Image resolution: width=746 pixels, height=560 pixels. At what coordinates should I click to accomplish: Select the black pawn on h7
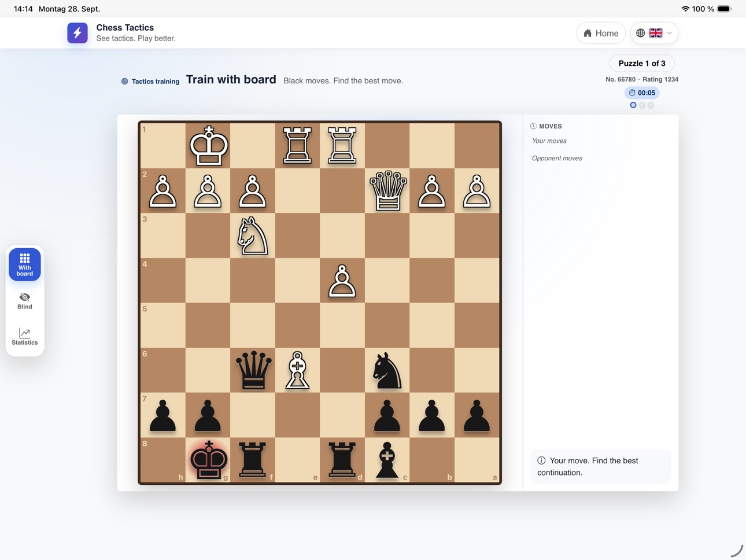coord(163,415)
